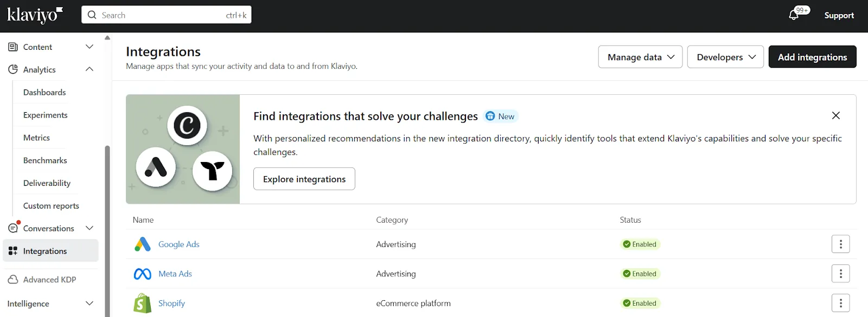
Task: Open the Experiments page
Action: [46, 115]
